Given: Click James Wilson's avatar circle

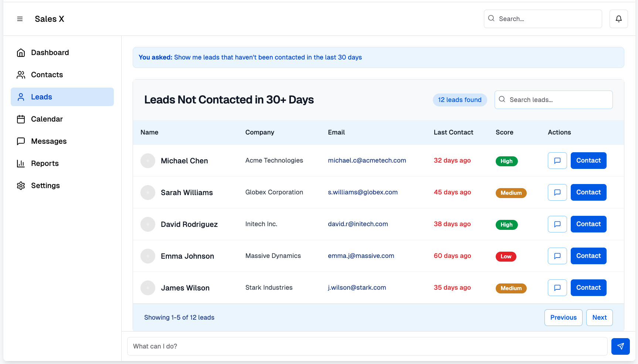Looking at the screenshot, I should pyautogui.click(x=148, y=288).
